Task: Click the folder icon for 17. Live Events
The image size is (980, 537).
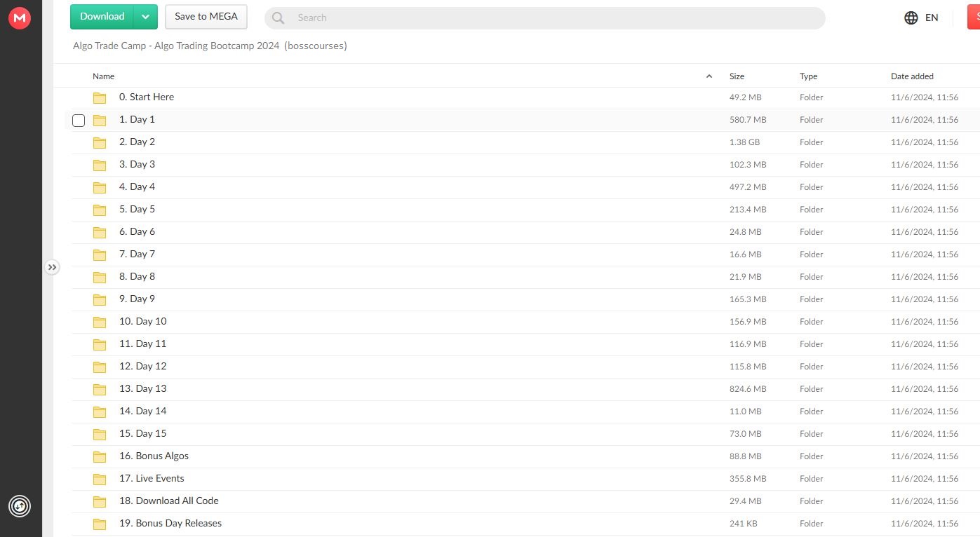Action: [x=100, y=479]
